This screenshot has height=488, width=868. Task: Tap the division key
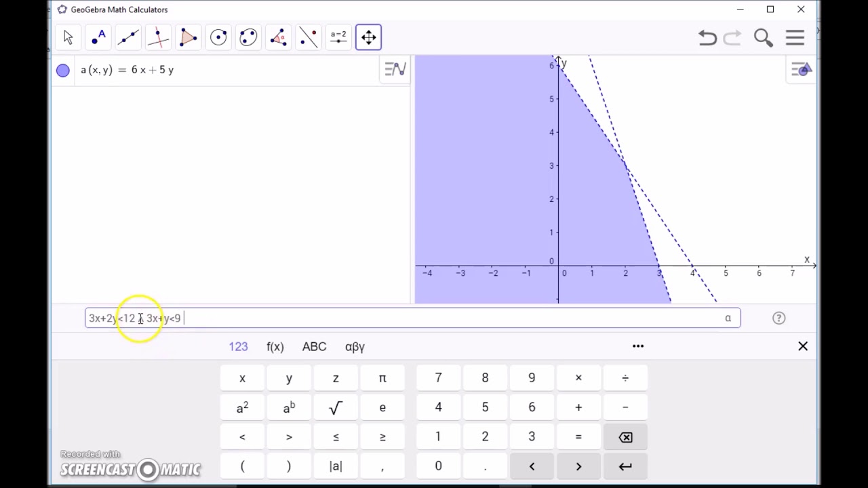625,378
